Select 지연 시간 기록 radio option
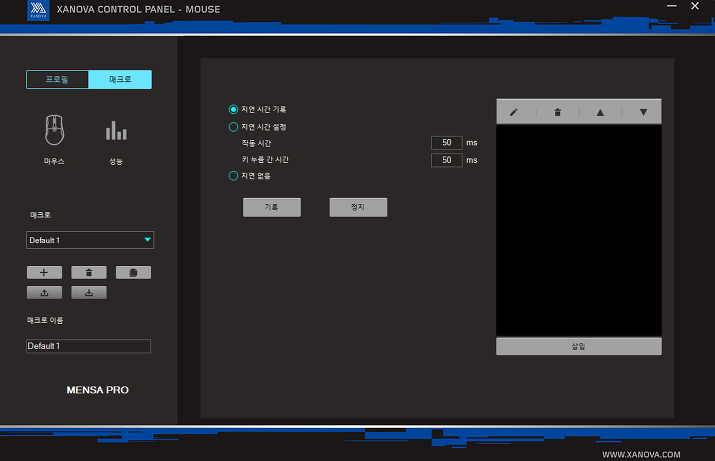Image resolution: width=715 pixels, height=461 pixels. click(233, 109)
